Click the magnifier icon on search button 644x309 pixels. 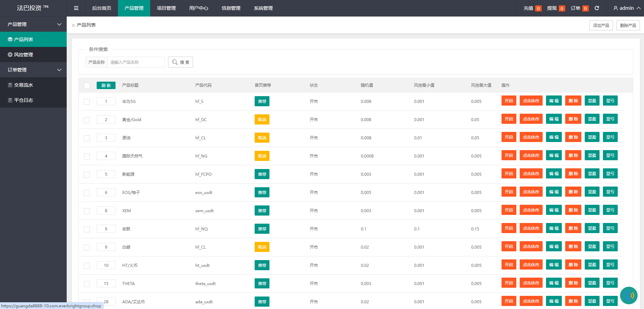pos(175,62)
